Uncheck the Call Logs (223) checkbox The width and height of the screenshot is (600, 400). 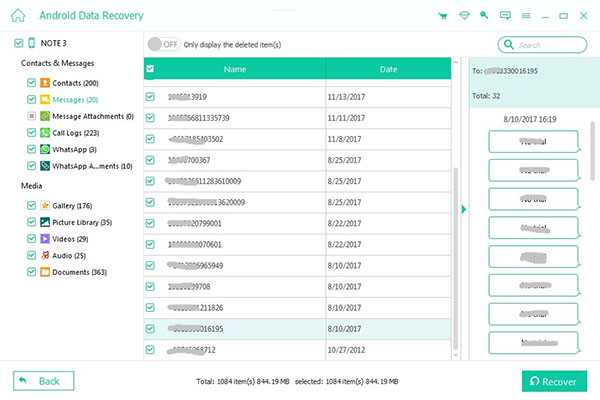(x=31, y=133)
